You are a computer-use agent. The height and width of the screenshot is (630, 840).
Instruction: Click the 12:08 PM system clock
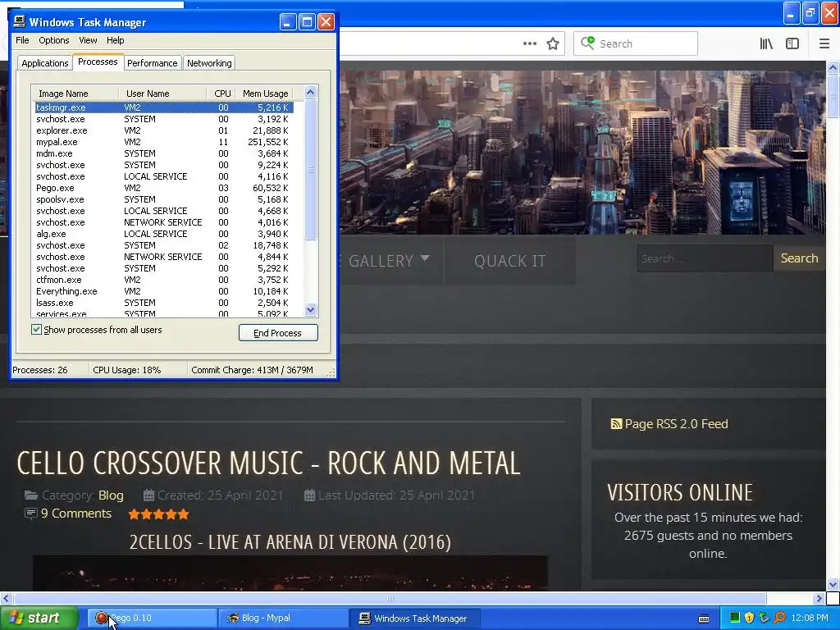coord(810,619)
